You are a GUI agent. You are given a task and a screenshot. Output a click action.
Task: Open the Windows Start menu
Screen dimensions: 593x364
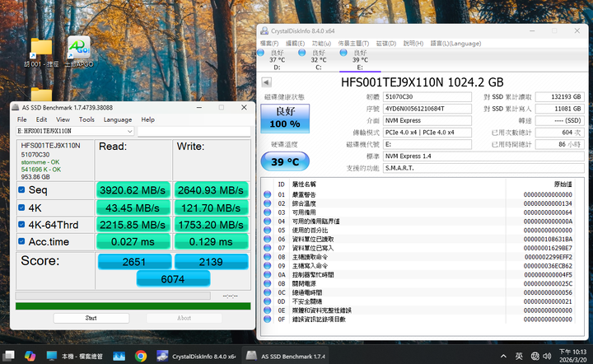pyautogui.click(x=9, y=356)
